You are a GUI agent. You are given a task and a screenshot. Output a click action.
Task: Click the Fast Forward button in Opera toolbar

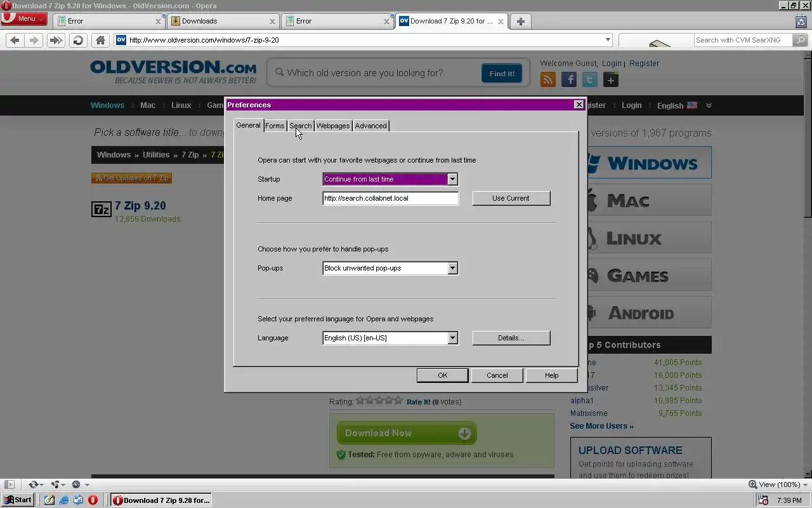coord(56,40)
